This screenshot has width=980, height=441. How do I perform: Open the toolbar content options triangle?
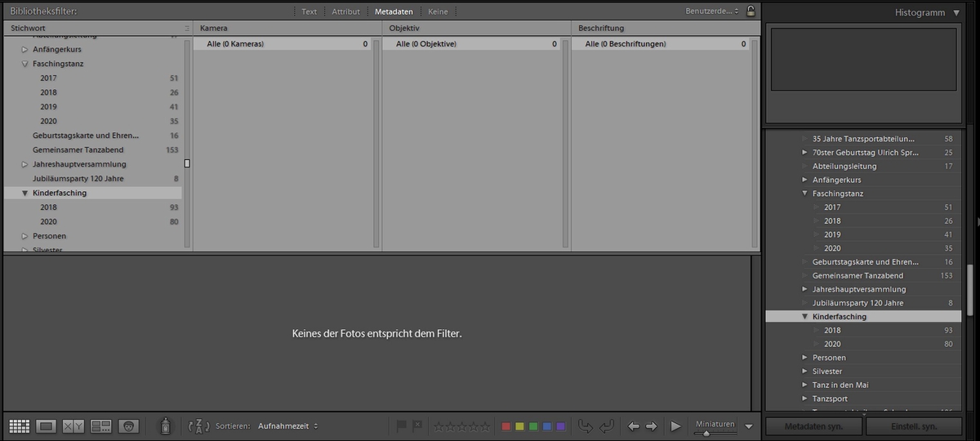(749, 426)
